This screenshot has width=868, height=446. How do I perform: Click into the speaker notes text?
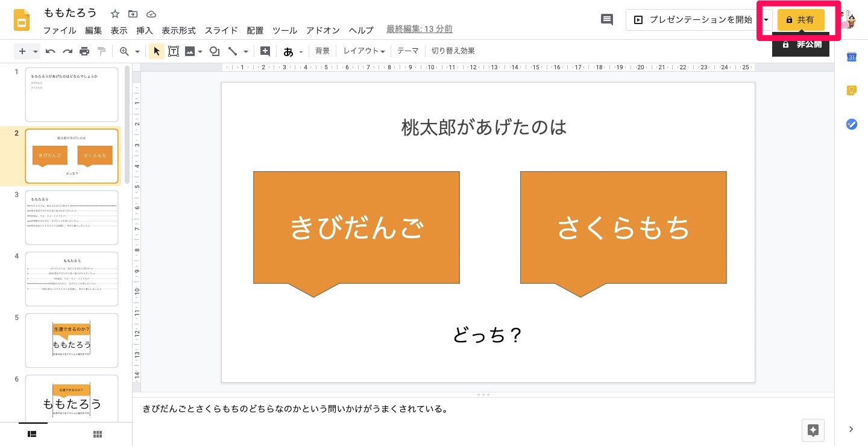[295, 409]
